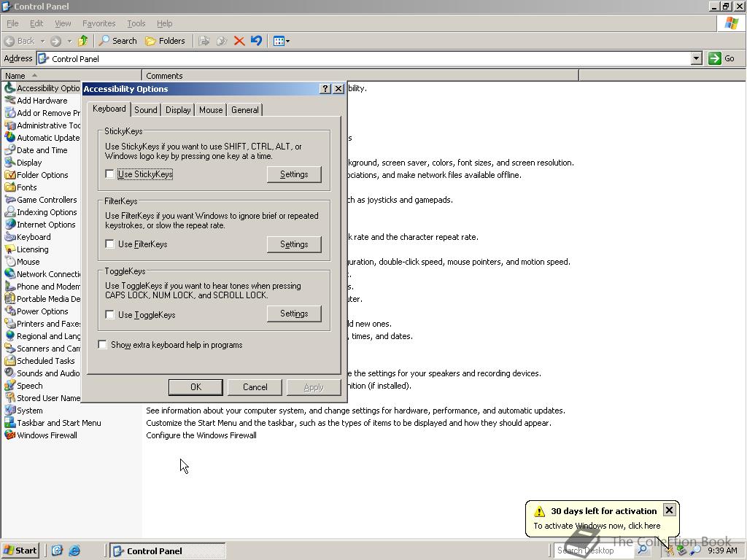This screenshot has height=560, width=747.
Task: Open the Back button history dropdown arrow
Action: point(42,41)
